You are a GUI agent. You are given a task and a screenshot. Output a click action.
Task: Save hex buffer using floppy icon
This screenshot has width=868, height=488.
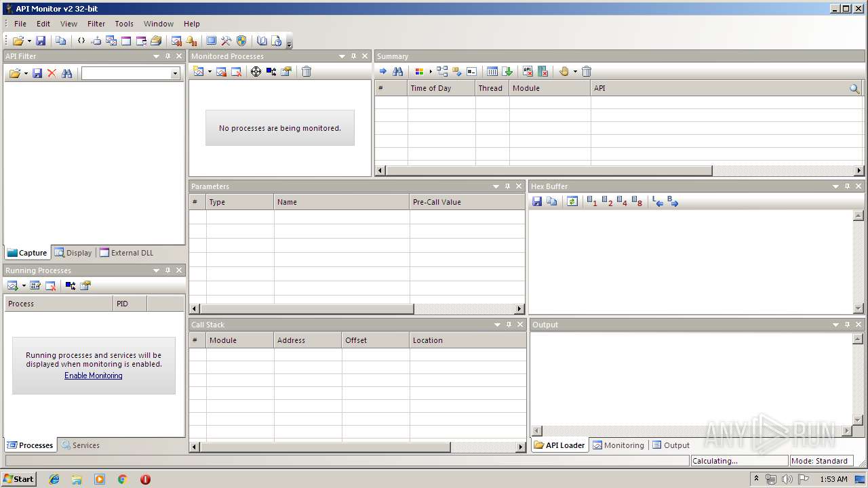(537, 201)
